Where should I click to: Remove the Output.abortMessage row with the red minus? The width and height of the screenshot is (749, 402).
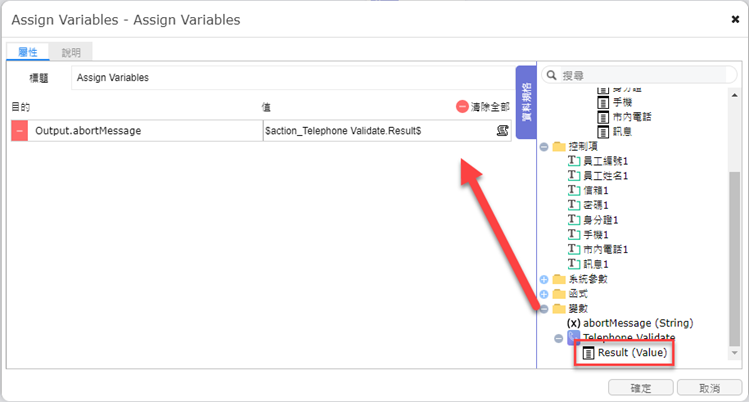tap(20, 131)
